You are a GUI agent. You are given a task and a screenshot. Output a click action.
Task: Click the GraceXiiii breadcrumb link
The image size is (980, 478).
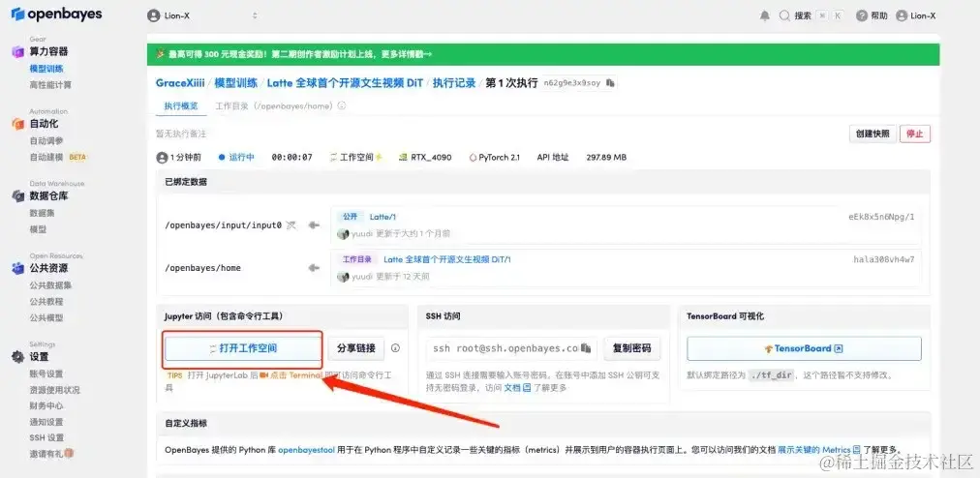point(180,82)
